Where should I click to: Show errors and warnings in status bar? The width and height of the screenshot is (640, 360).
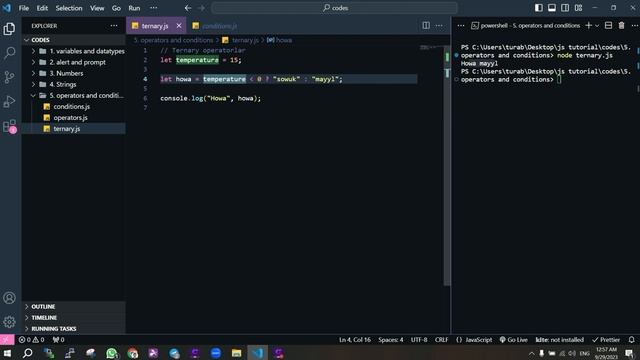point(31,340)
